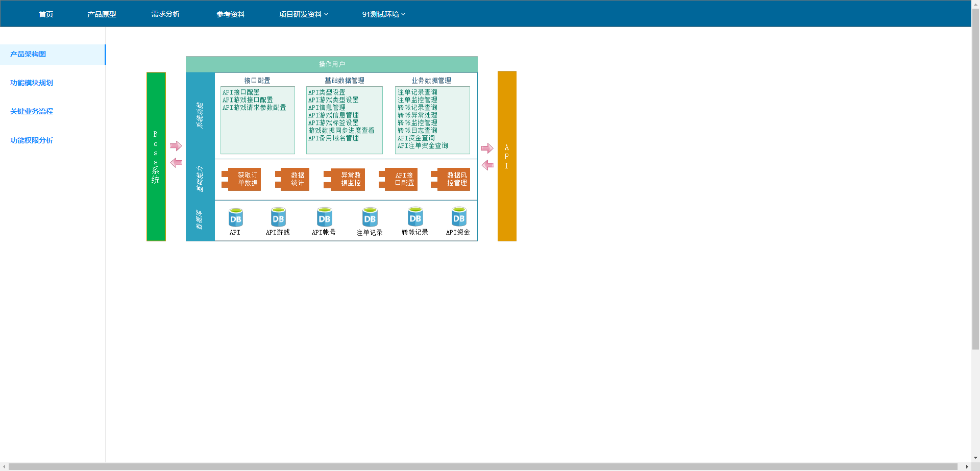Click left arrow beside Boss系统 bar

coord(176,163)
